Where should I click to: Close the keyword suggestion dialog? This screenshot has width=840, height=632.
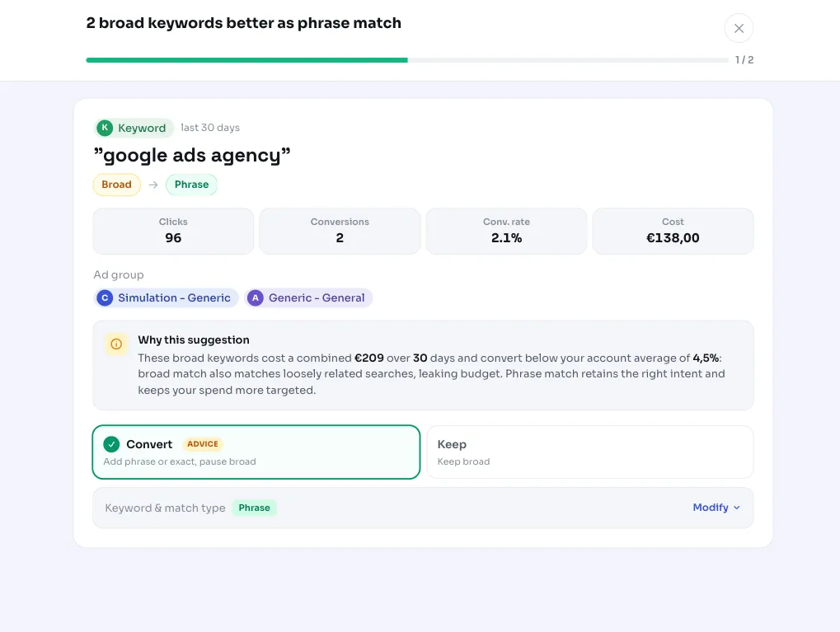[x=739, y=28]
